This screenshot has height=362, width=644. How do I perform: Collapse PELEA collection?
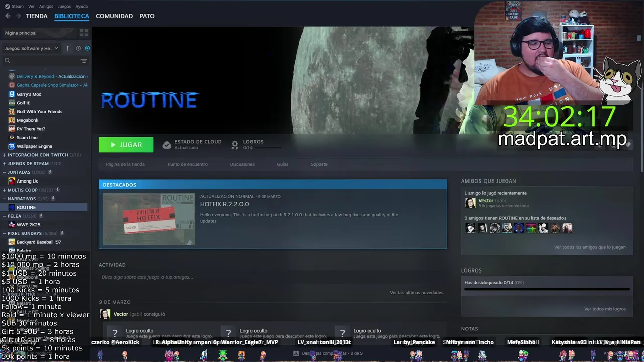5,216
